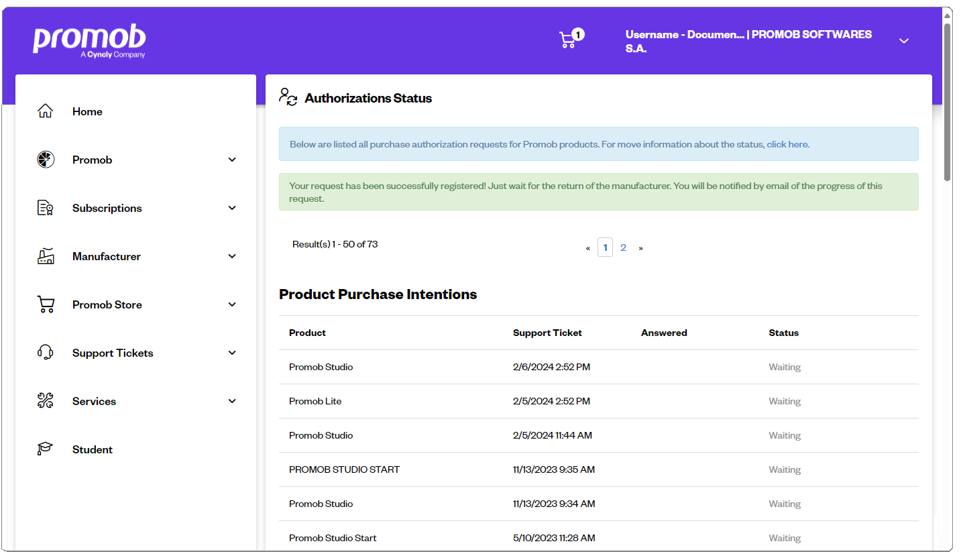This screenshot has width=967, height=560.
Task: Click the Authorizations Status user-refresh icon
Action: click(288, 97)
